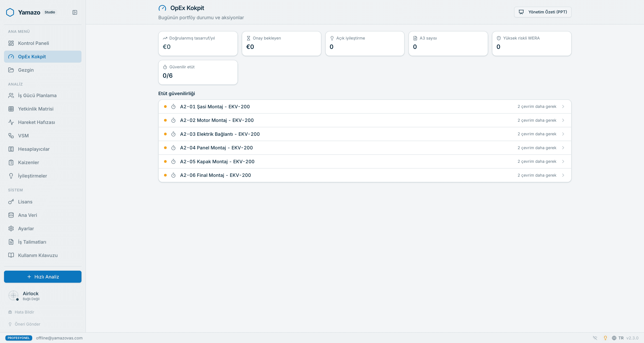The width and height of the screenshot is (644, 343).
Task: Expand A2-03 Elektrik Bağlantı chevron
Action: [563, 134]
